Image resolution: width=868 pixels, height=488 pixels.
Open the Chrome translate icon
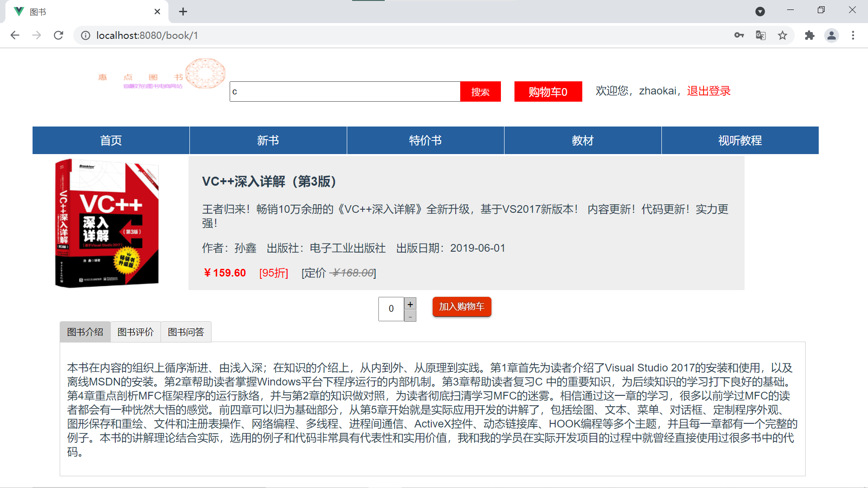[x=760, y=35]
